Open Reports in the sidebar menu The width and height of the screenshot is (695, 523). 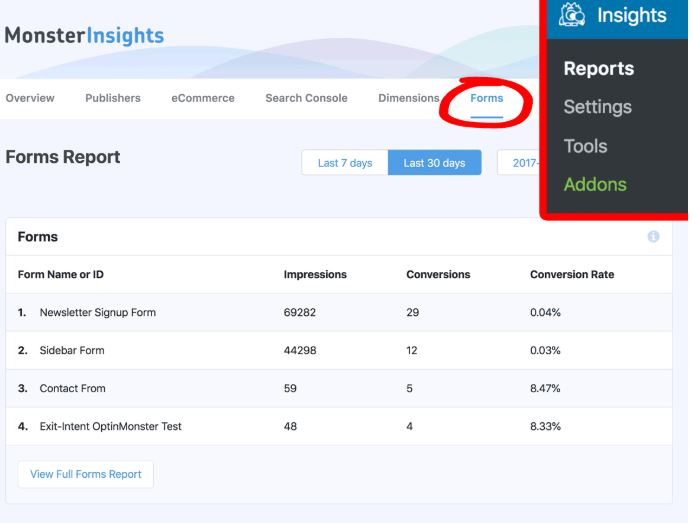click(599, 68)
